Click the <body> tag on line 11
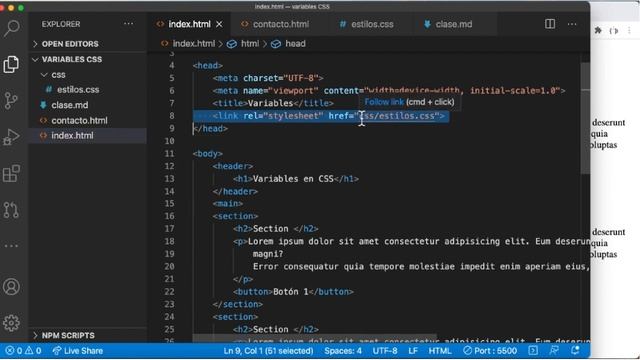Viewport: 640px width, 360px height. click(x=208, y=153)
